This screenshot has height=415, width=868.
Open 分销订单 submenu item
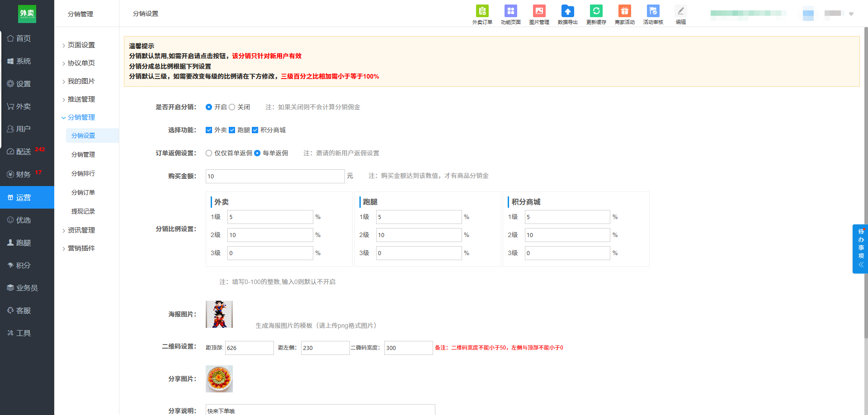click(83, 192)
